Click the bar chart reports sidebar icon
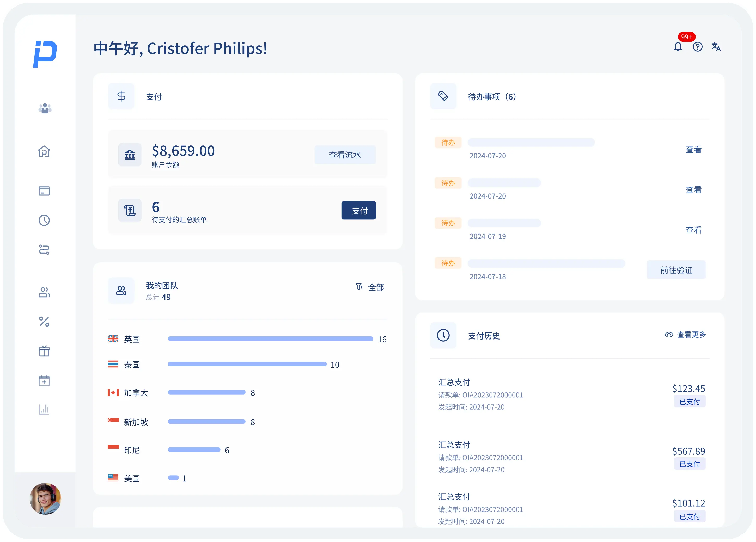The image size is (756, 542). [44, 409]
